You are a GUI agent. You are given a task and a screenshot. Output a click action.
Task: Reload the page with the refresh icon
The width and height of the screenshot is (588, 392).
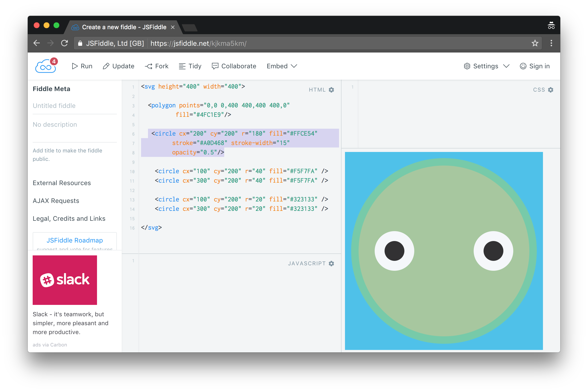pos(65,43)
